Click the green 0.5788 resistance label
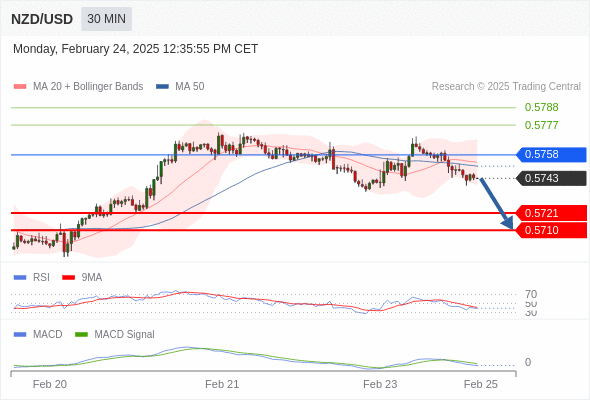This screenshot has height=400, width=590. pyautogui.click(x=541, y=107)
